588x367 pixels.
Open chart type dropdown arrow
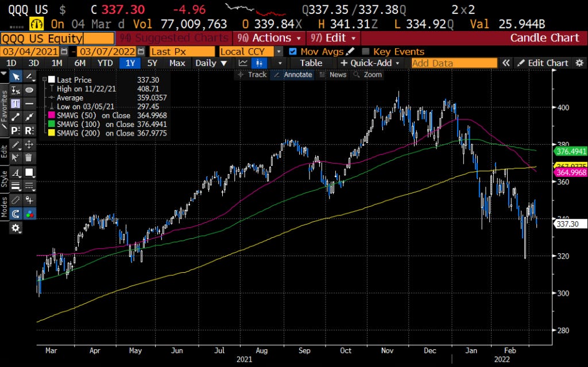tap(280, 63)
